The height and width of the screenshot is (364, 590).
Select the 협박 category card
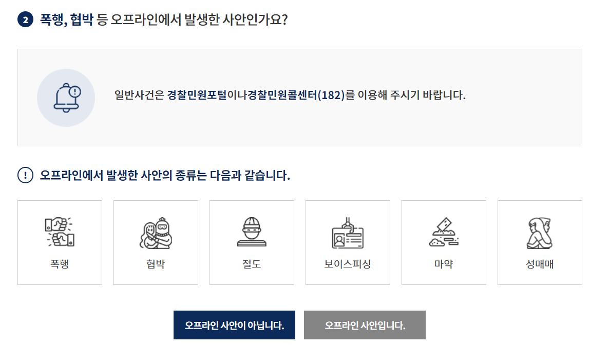[x=156, y=242]
